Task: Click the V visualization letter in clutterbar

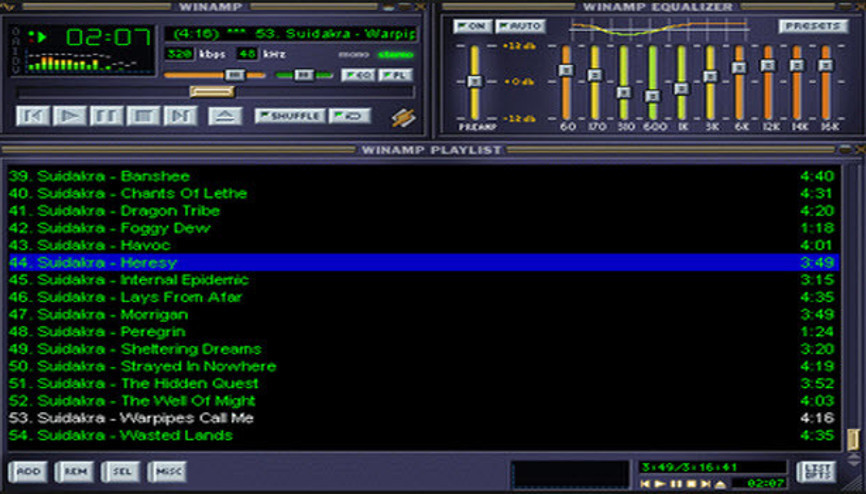Action: click(15, 70)
